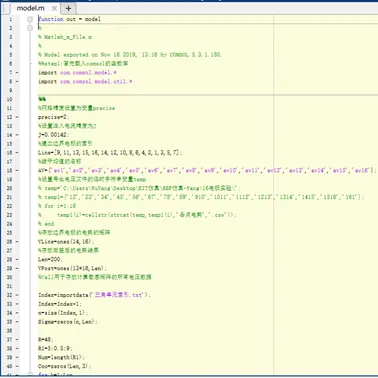
Task: Set breakpoint at line 38 R1 range
Action: [17, 348]
